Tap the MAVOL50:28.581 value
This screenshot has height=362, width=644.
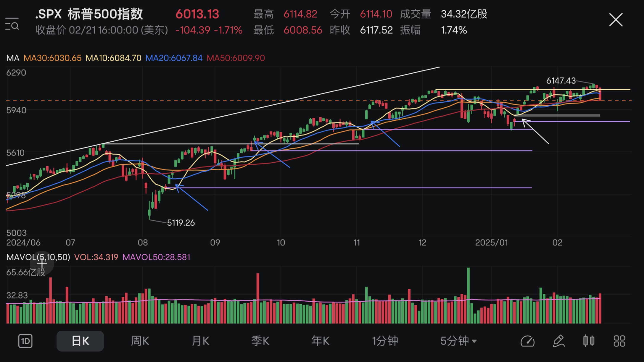coord(156,257)
